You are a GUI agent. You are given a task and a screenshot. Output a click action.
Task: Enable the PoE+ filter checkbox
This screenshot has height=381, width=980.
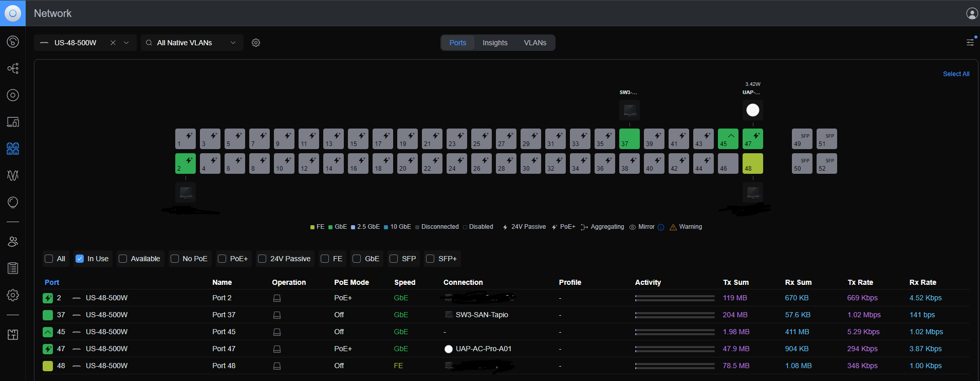click(x=222, y=259)
